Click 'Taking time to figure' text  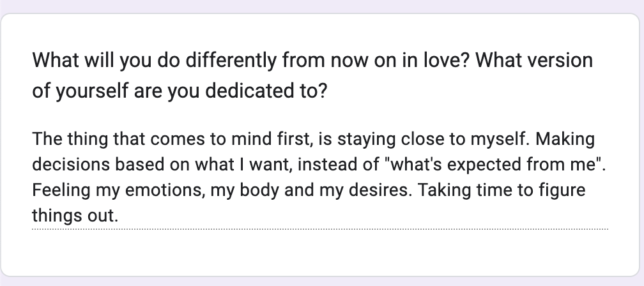coord(518,190)
